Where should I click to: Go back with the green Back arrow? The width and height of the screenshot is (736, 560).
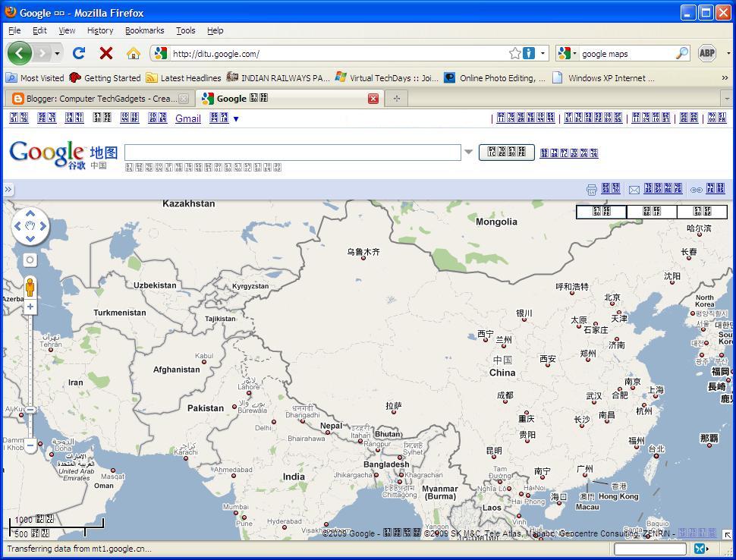tap(19, 53)
